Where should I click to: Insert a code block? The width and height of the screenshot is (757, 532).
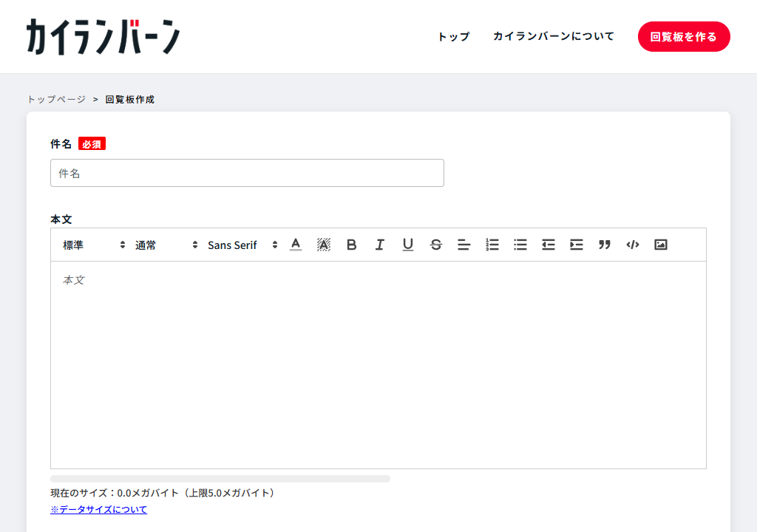tap(633, 245)
